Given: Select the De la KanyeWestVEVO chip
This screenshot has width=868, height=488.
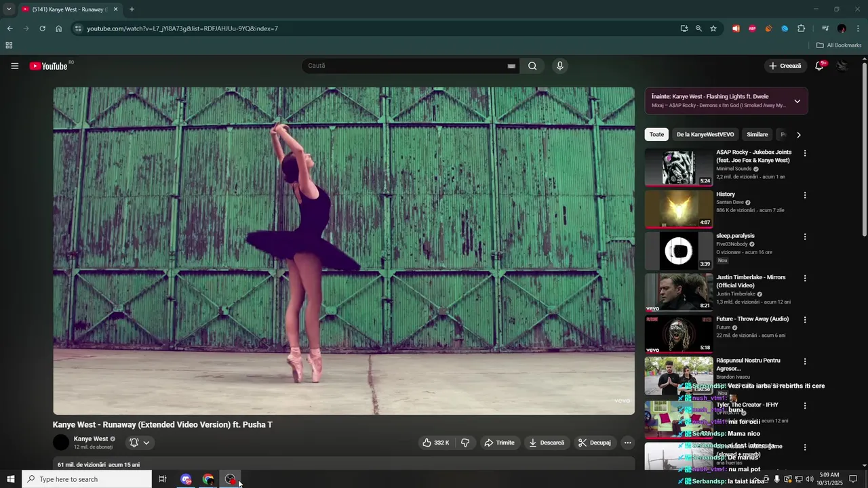Looking at the screenshot, I should coord(705,134).
